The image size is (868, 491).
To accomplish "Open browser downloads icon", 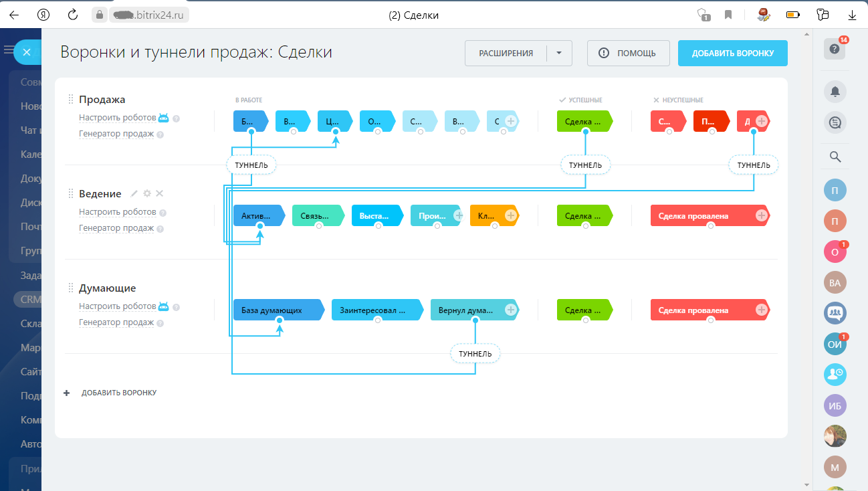I will click(852, 15).
